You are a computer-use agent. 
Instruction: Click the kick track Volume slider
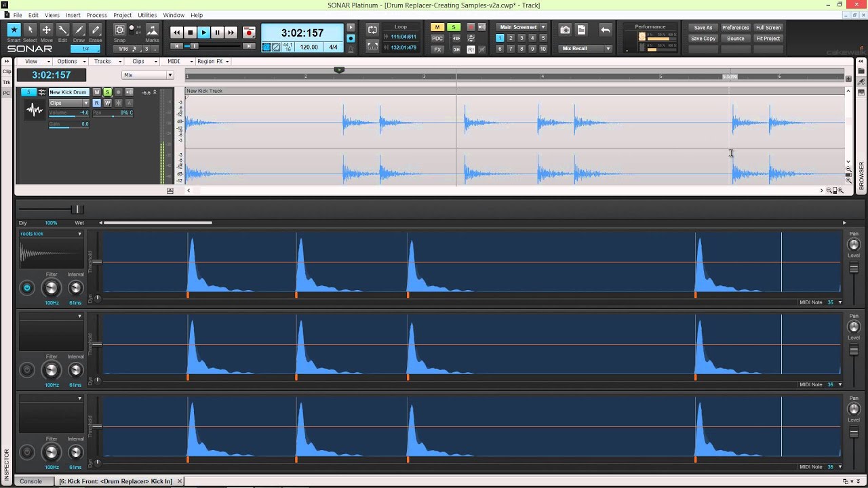68,114
